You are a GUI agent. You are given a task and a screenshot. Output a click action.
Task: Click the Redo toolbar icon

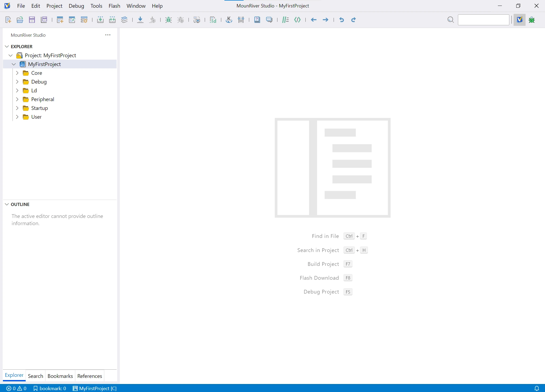click(x=354, y=20)
